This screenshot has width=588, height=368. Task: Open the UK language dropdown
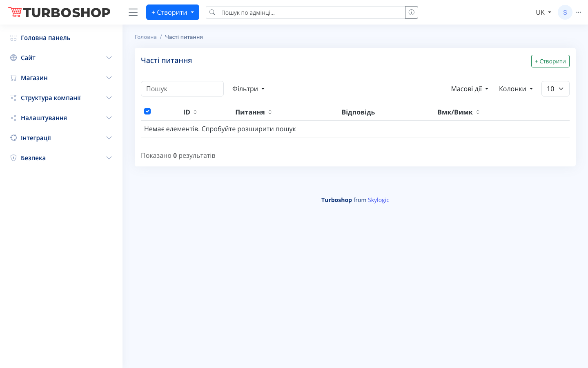(x=543, y=12)
